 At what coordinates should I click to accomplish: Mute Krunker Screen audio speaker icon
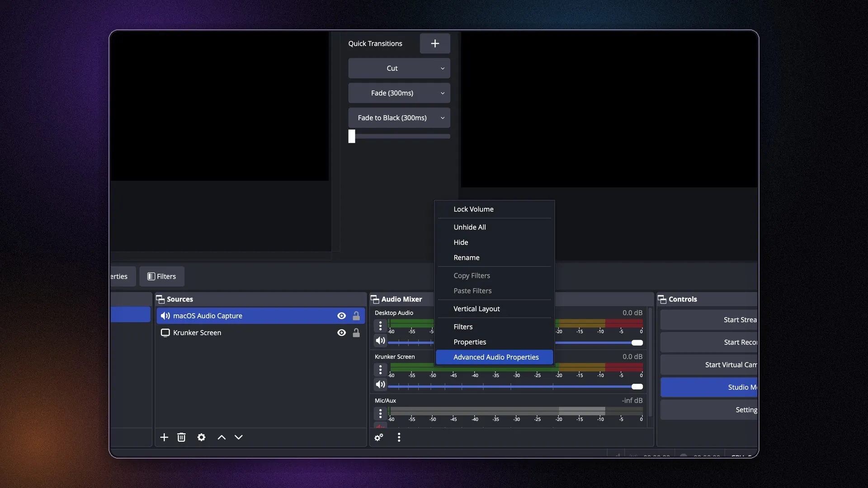(380, 385)
